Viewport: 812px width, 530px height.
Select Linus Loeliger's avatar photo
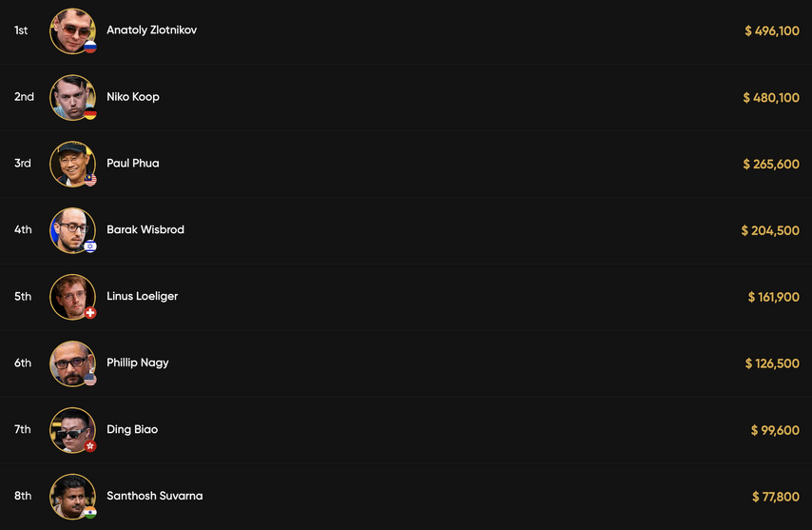pos(72,297)
